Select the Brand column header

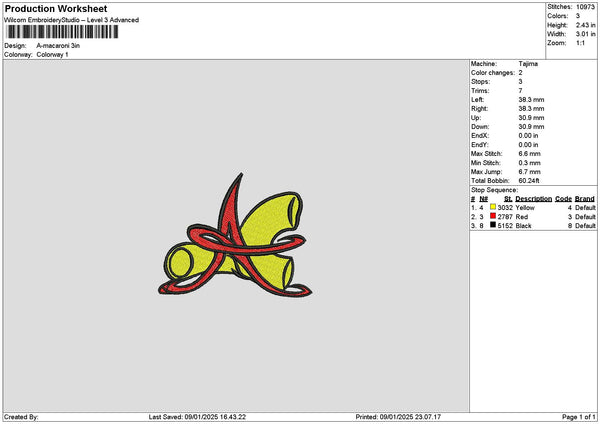tap(585, 199)
